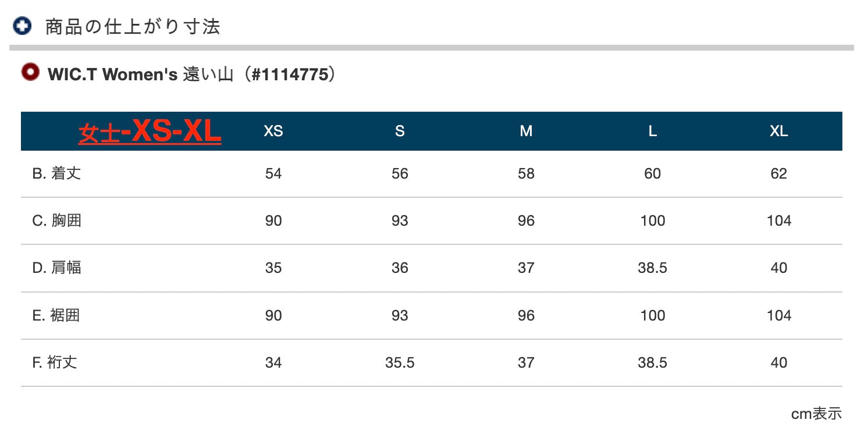Click the blue plus icon beside 商品の仕上がり寸法
Screen dimensions: 868x434
coord(22,26)
